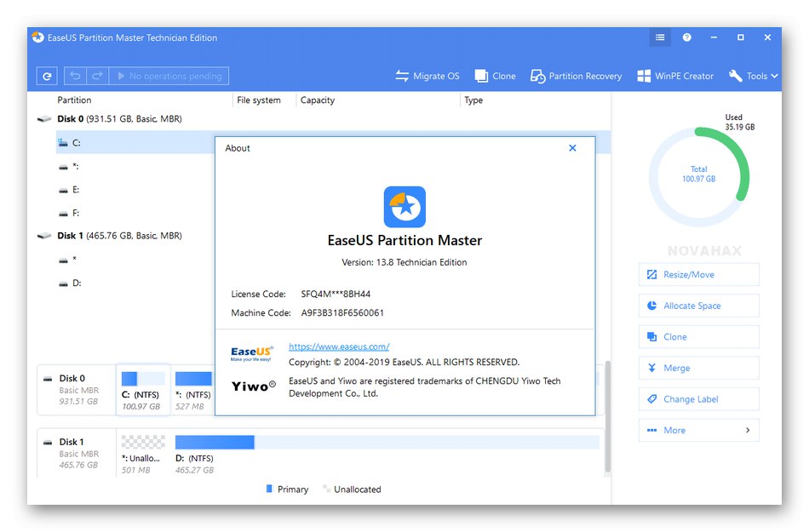Select Disk 0 in partition tree

[x=119, y=118]
